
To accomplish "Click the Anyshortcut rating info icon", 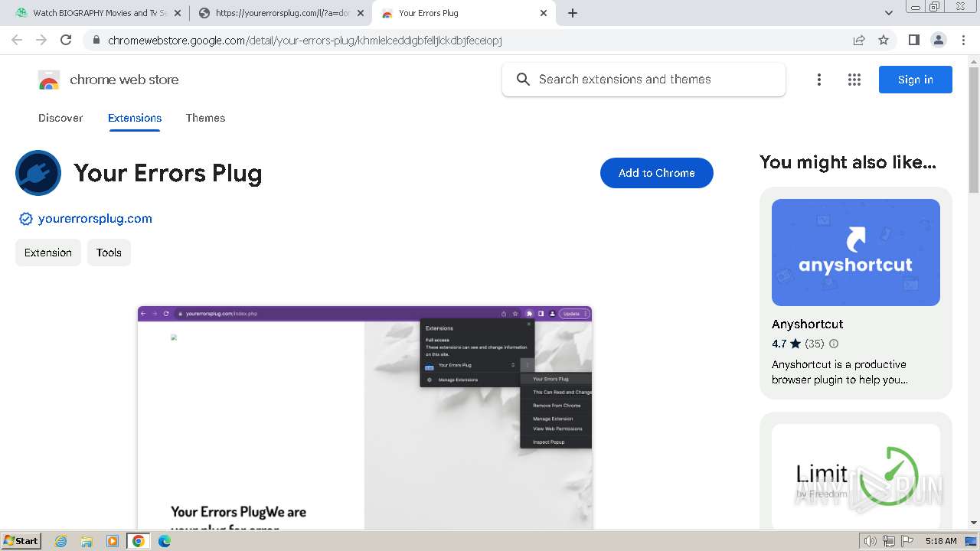I will (x=834, y=344).
